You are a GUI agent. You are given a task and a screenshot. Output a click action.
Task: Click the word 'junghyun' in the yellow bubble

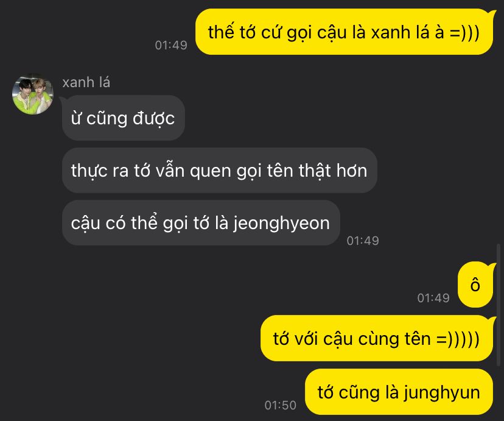(x=442, y=393)
